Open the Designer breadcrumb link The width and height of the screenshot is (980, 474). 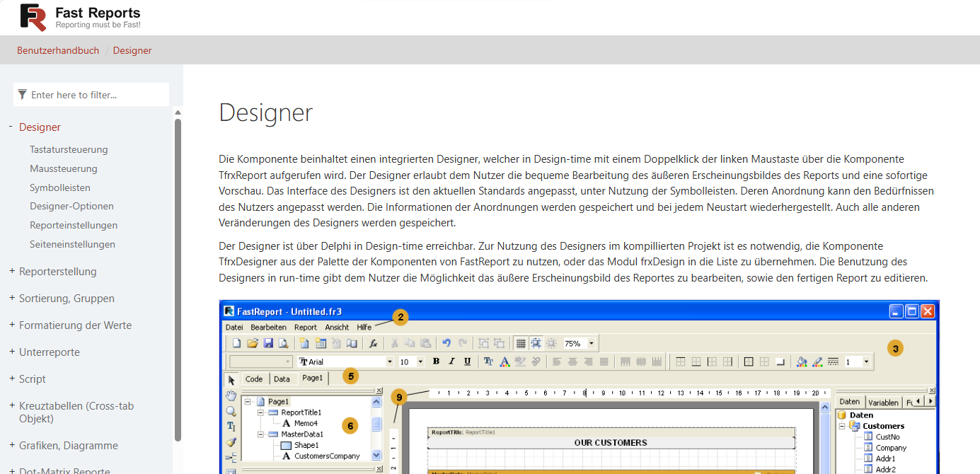[x=132, y=50]
